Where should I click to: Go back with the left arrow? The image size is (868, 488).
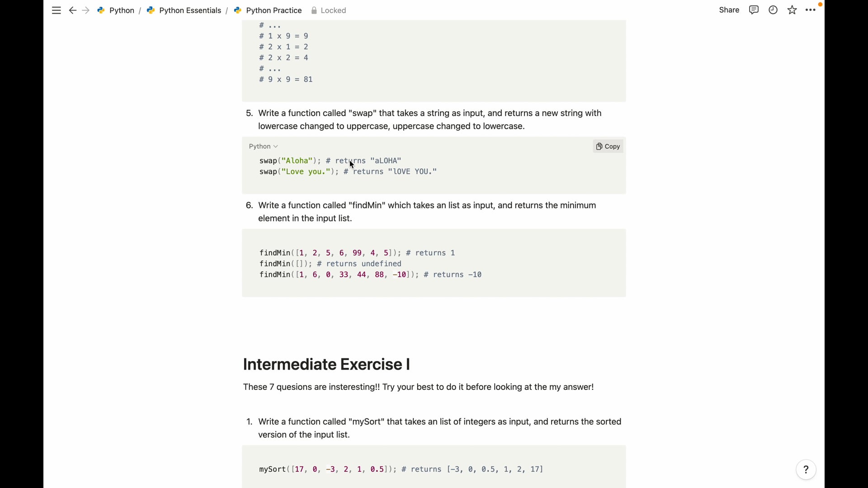(72, 10)
